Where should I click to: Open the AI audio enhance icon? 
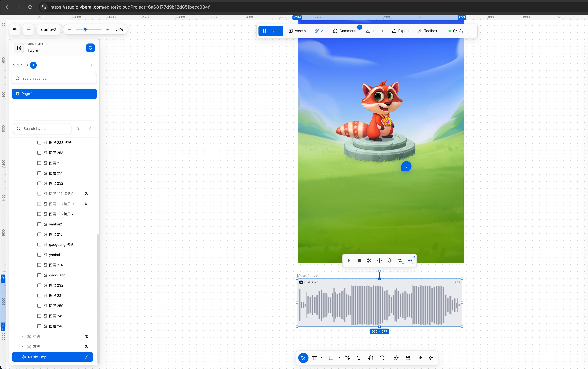[x=410, y=260]
